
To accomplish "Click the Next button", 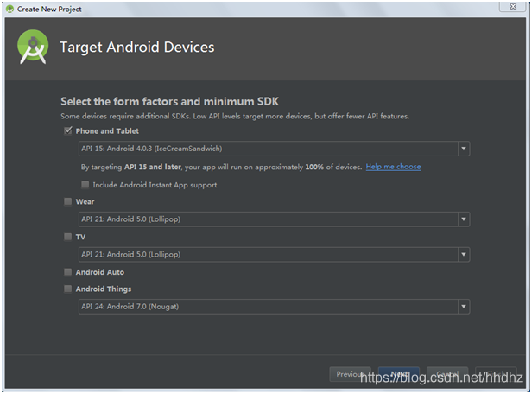I will pos(399,374).
